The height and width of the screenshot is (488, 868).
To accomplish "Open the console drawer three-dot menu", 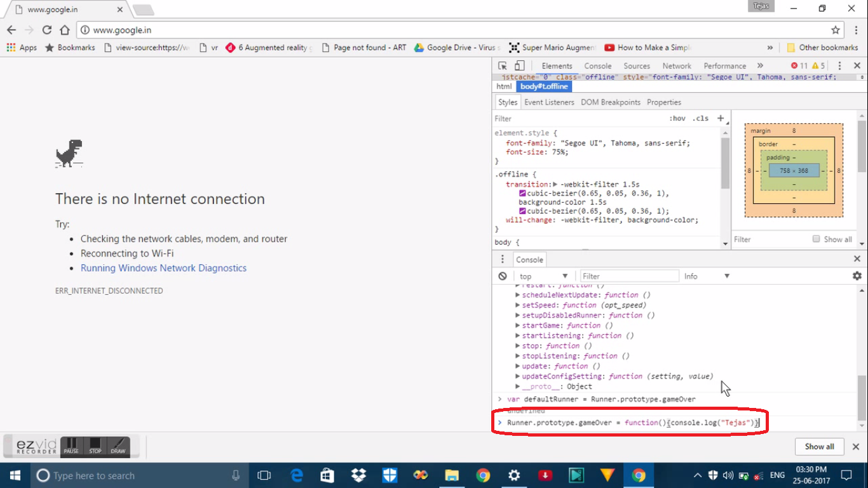I will tap(503, 259).
